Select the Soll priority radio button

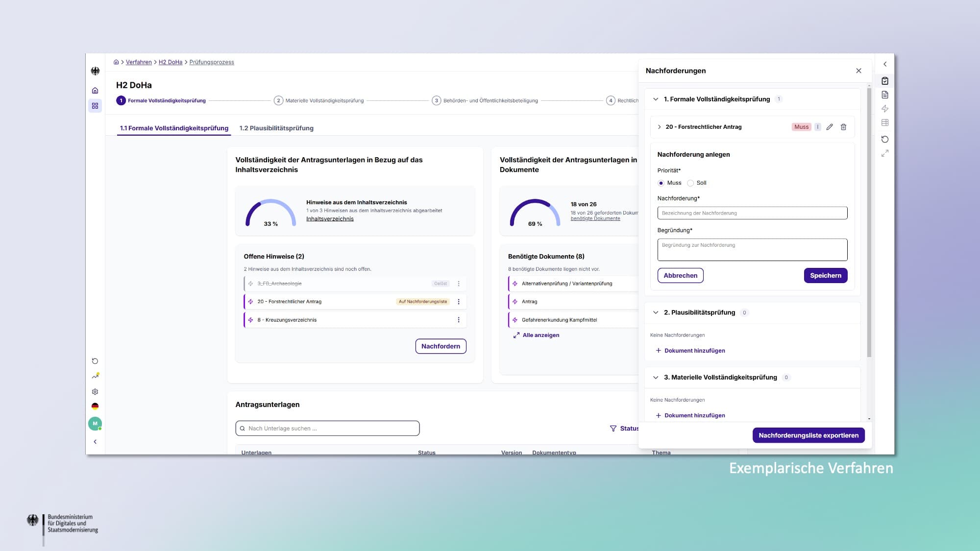(690, 183)
